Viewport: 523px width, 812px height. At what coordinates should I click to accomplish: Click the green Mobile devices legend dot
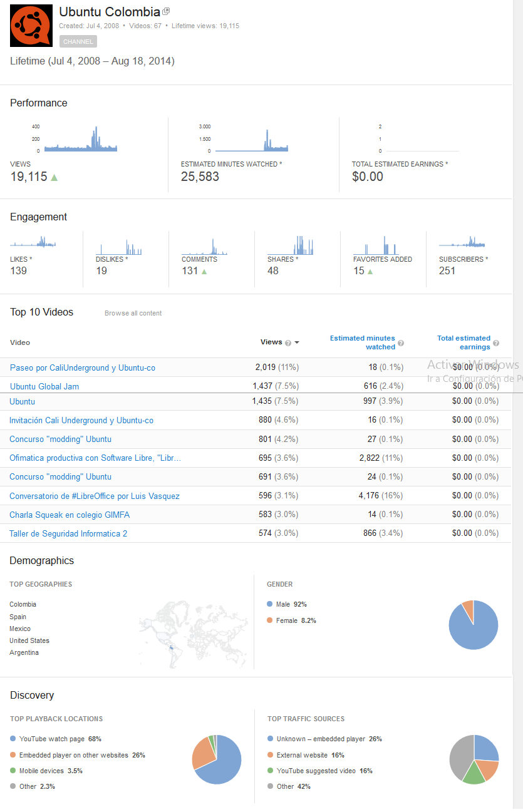(13, 771)
